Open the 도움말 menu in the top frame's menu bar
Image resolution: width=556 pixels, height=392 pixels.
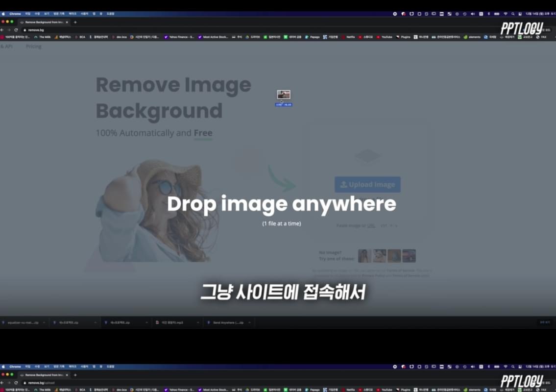tap(110, 14)
